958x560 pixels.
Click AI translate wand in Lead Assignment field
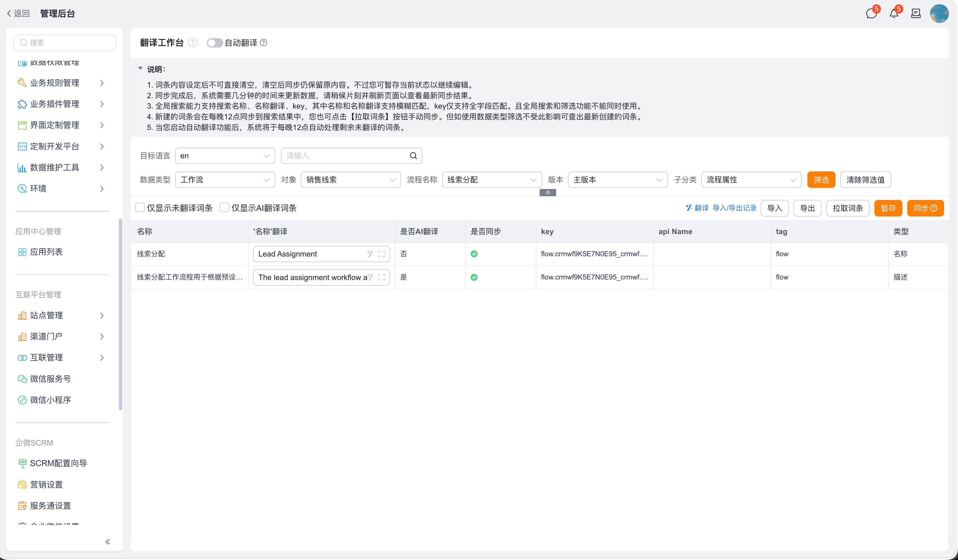pyautogui.click(x=370, y=254)
